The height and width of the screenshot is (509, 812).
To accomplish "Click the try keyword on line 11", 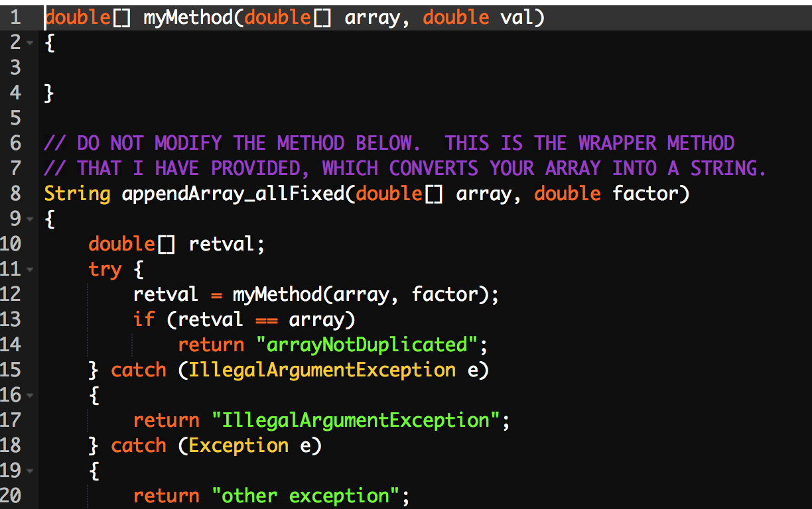I will pos(105,269).
